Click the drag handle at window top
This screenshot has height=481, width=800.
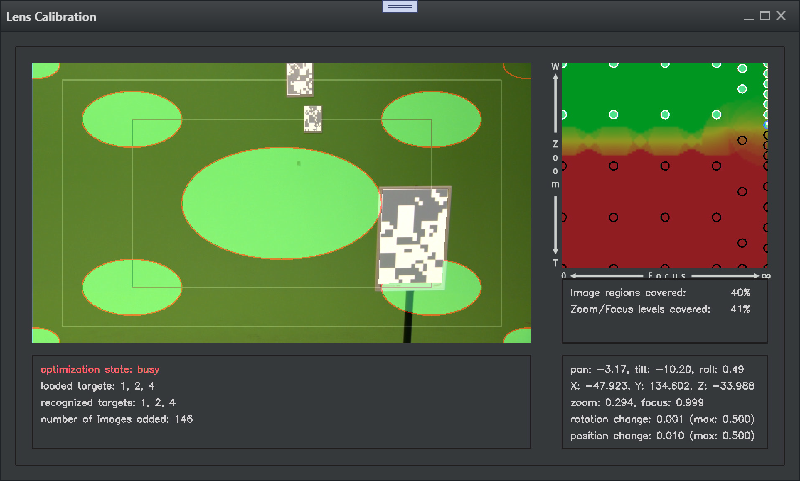(400, 6)
